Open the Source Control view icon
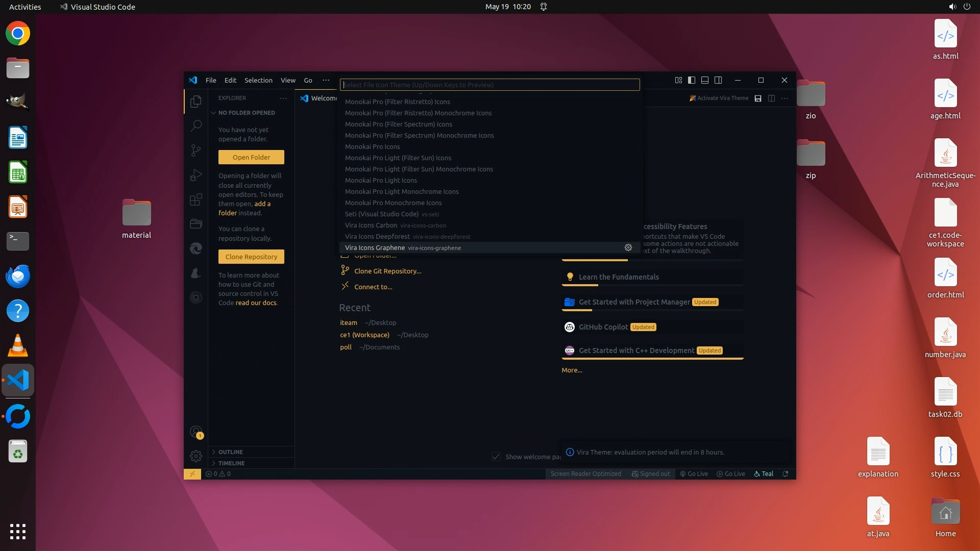This screenshot has width=980, height=551. [x=196, y=150]
